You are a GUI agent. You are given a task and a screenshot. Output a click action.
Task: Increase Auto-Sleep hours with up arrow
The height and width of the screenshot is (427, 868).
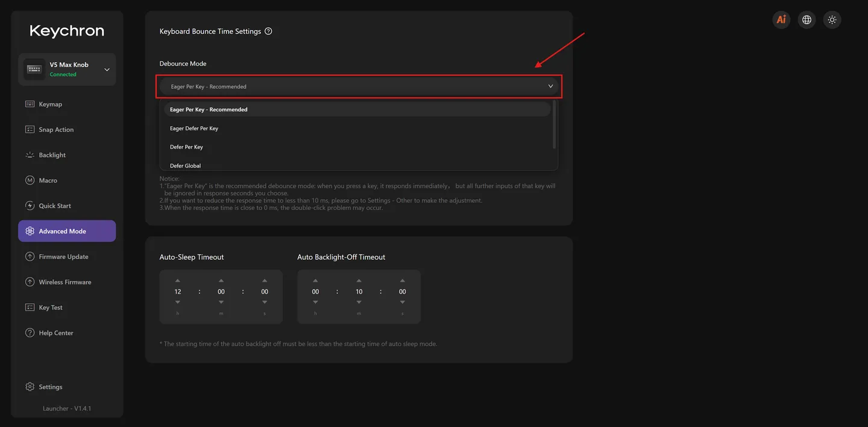click(x=178, y=280)
